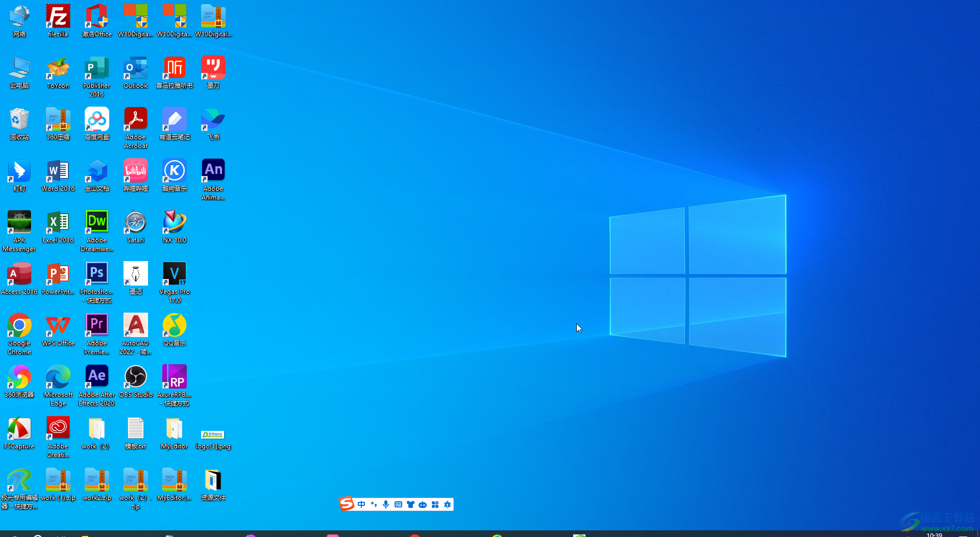The width and height of the screenshot is (980, 537).
Task: Launch Adobe Acrobat shortcut
Action: click(x=136, y=128)
